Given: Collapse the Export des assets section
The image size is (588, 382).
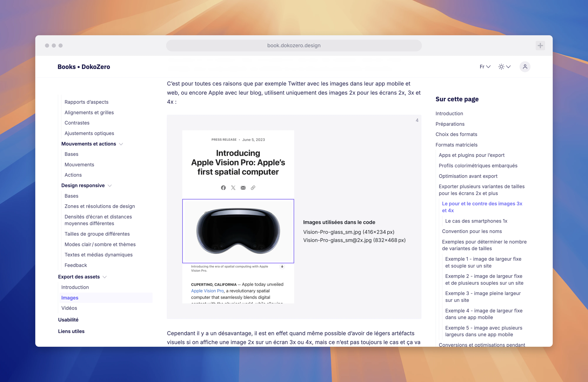Looking at the screenshot, I should 105,277.
